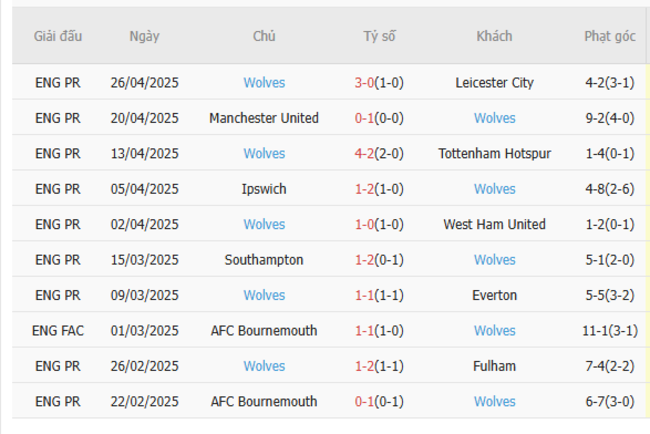This screenshot has width=650, height=434.
Task: Select the Tỷ số column header
Action: 379,36
